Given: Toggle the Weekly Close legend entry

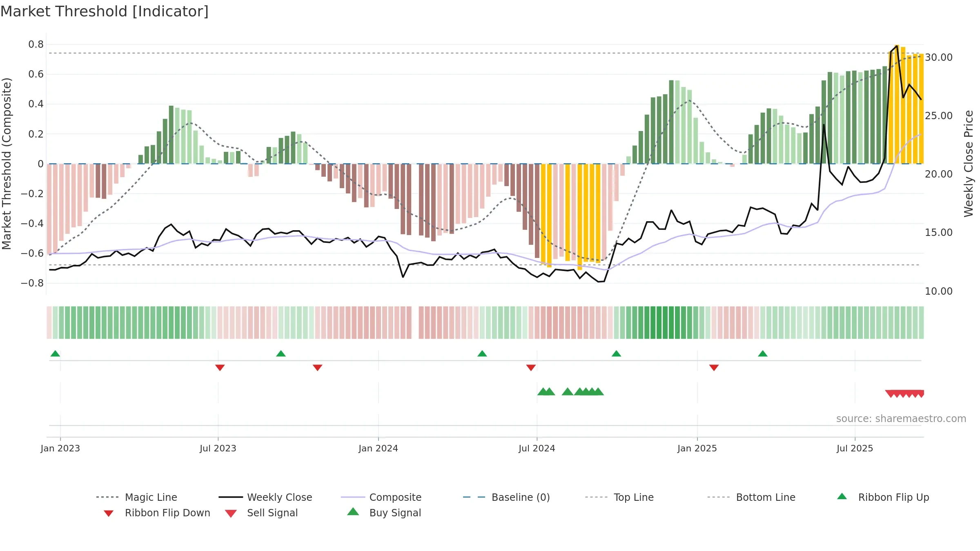Looking at the screenshot, I should pos(265,497).
